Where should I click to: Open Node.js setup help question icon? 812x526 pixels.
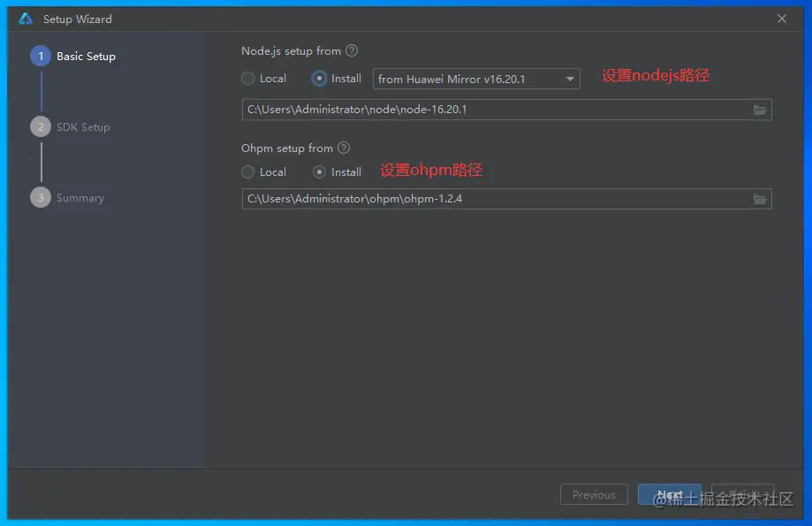tap(352, 50)
